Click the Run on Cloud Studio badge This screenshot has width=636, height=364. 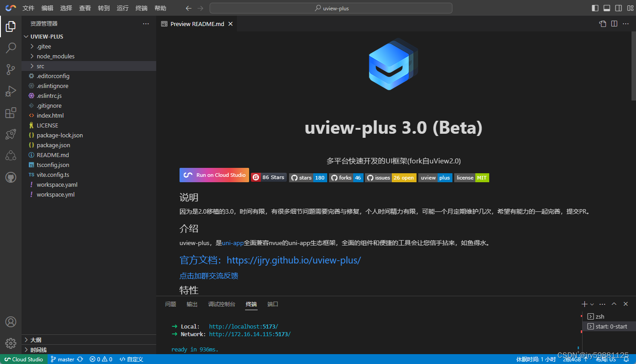[214, 175]
